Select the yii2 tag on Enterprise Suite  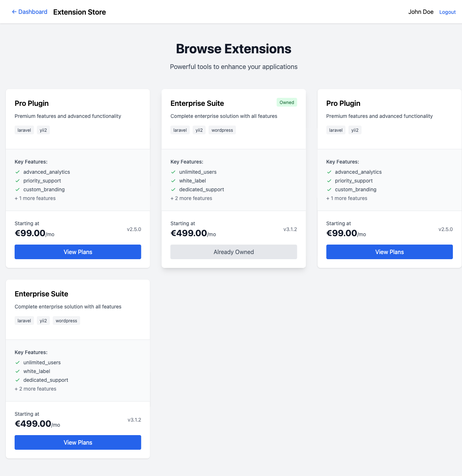(199, 130)
